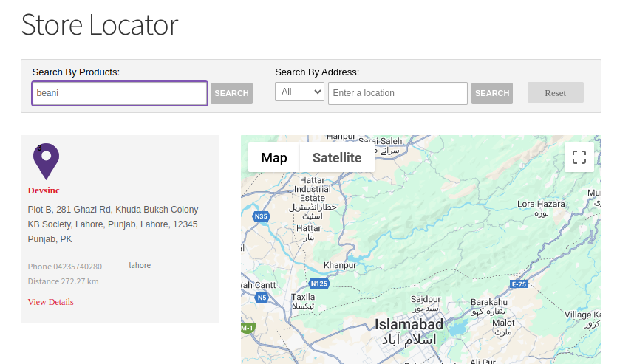Viewport: 617px width, 364px height.
Task: Click the Enter a location field
Action: tap(398, 93)
